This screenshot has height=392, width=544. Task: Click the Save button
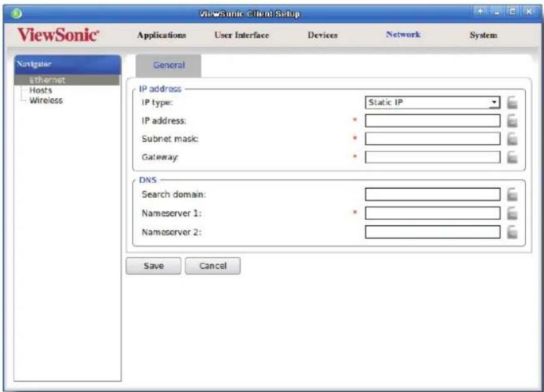click(x=154, y=266)
